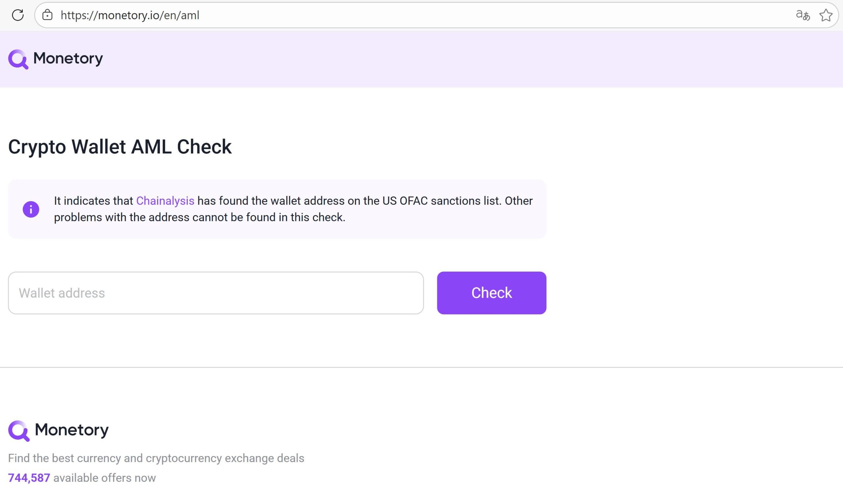The image size is (843, 504).
Task: Focus the Wallet address input field
Action: click(216, 293)
